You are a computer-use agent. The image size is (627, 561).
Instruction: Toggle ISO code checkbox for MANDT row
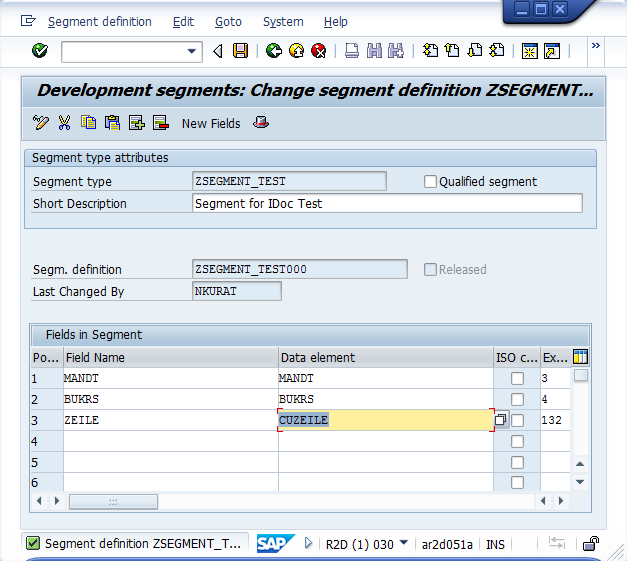[x=517, y=378]
